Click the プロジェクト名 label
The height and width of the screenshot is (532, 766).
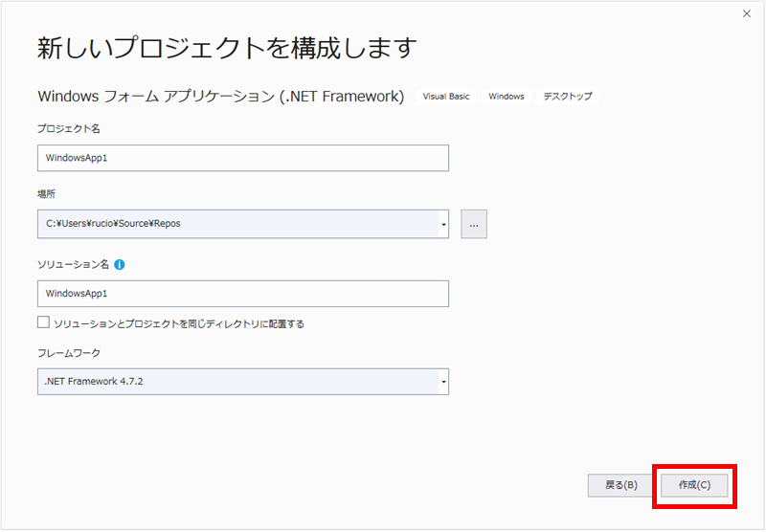click(x=69, y=128)
